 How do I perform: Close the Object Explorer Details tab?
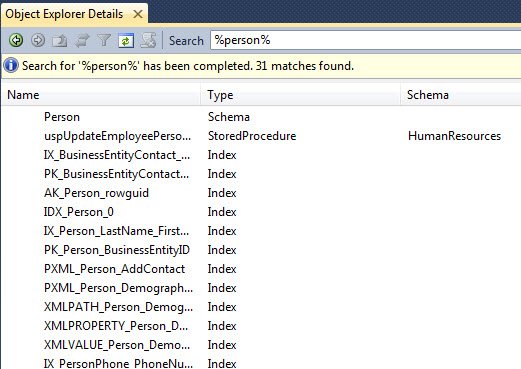tap(138, 14)
